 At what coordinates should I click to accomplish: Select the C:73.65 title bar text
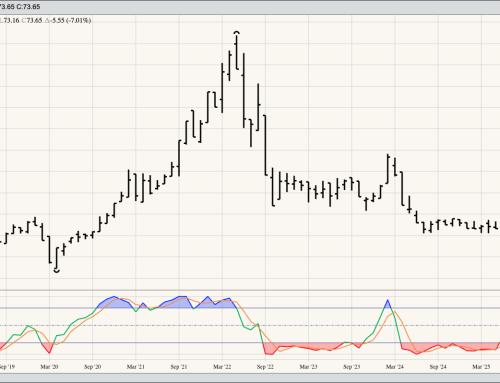(28, 7)
